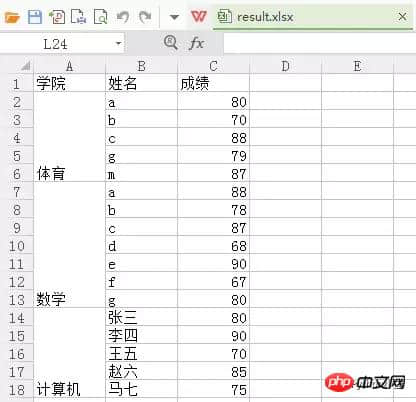Image resolution: width=416 pixels, height=402 pixels.
Task: Open insert function fx button
Action: click(x=196, y=43)
